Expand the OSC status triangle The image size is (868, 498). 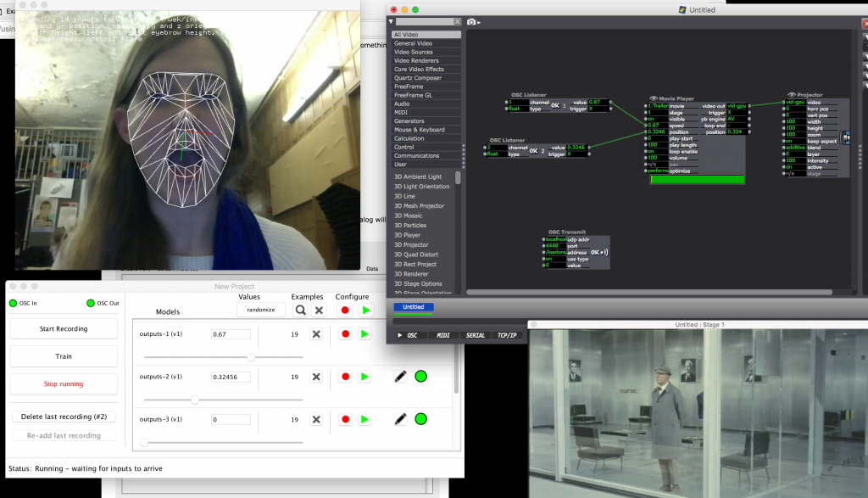(400, 335)
